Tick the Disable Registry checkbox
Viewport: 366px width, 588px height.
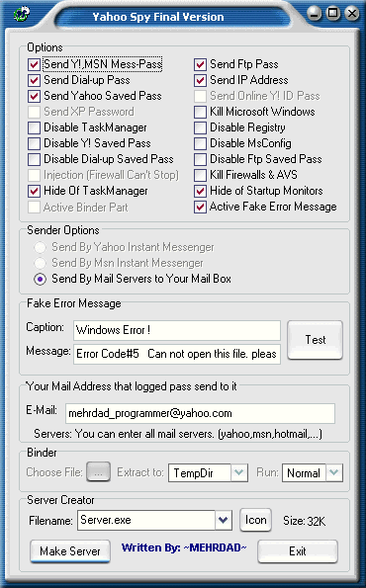coord(200,127)
